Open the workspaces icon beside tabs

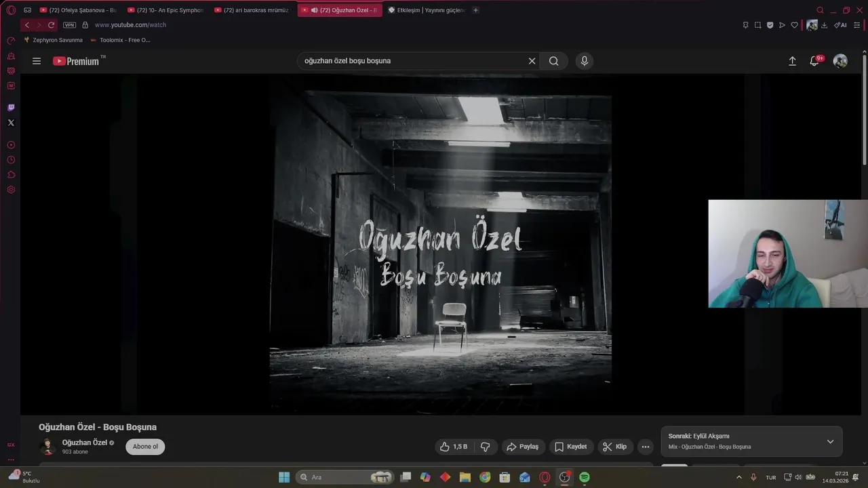[27, 10]
